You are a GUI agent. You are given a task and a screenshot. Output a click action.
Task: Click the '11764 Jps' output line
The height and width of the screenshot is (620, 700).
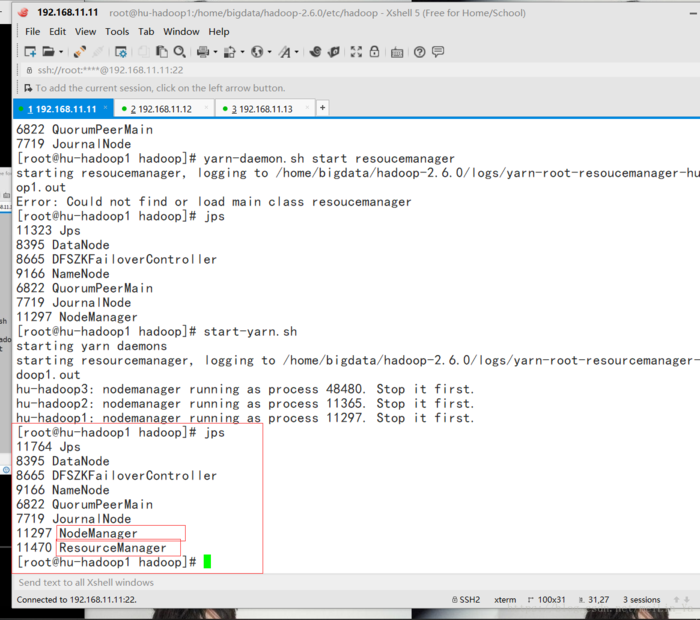point(48,447)
